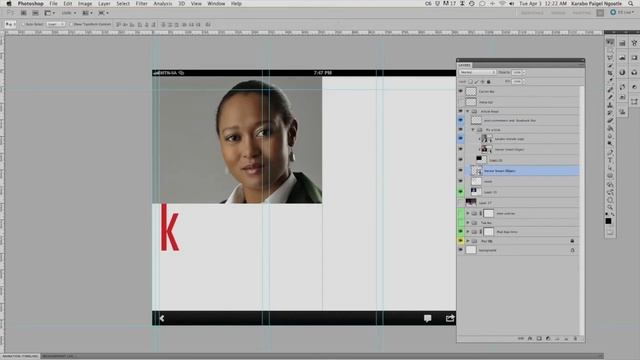Select the Brush tool
This screenshot has height=360, width=640.
pyautogui.click(x=610, y=97)
